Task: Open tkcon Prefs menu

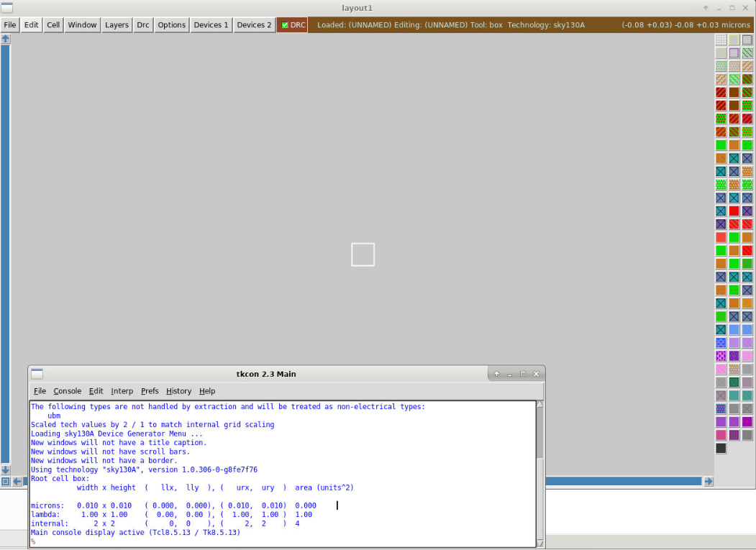Action: (x=150, y=391)
